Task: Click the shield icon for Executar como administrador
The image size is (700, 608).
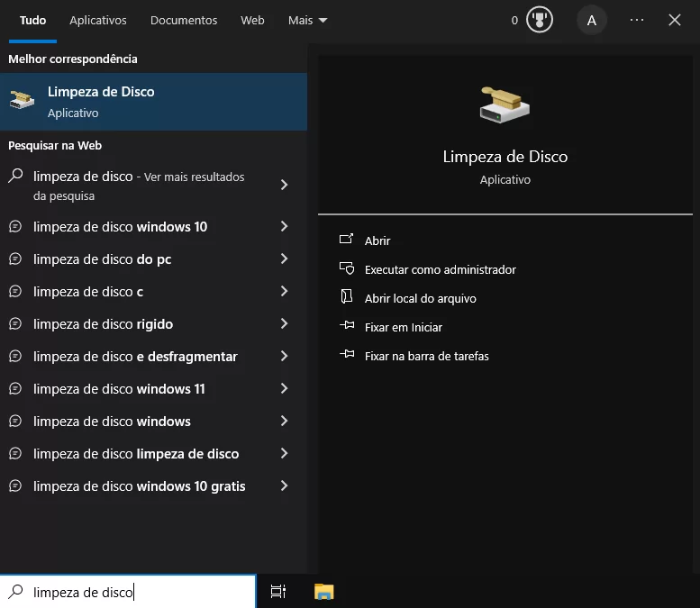Action: (x=347, y=268)
